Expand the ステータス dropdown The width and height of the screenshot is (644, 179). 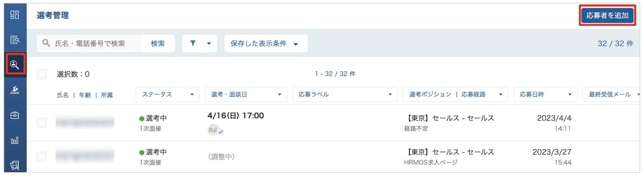tap(167, 95)
